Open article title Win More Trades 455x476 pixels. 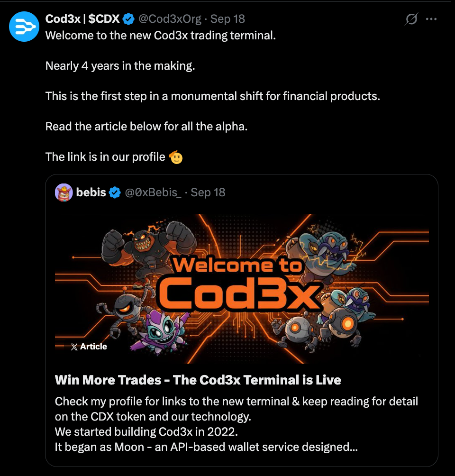(x=198, y=380)
